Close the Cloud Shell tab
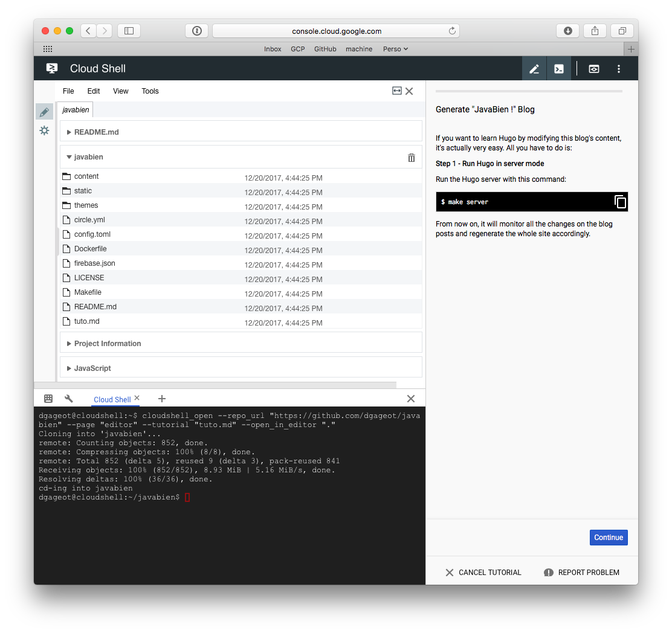 137,397
